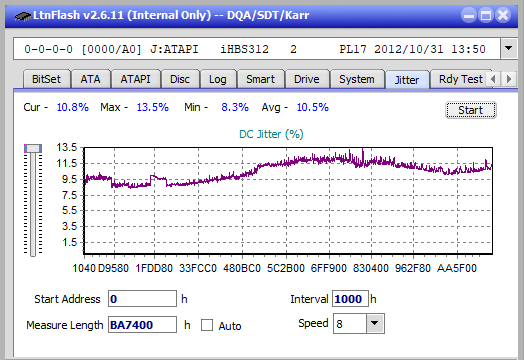Select the Interval value field
The image size is (524, 360).
click(350, 298)
